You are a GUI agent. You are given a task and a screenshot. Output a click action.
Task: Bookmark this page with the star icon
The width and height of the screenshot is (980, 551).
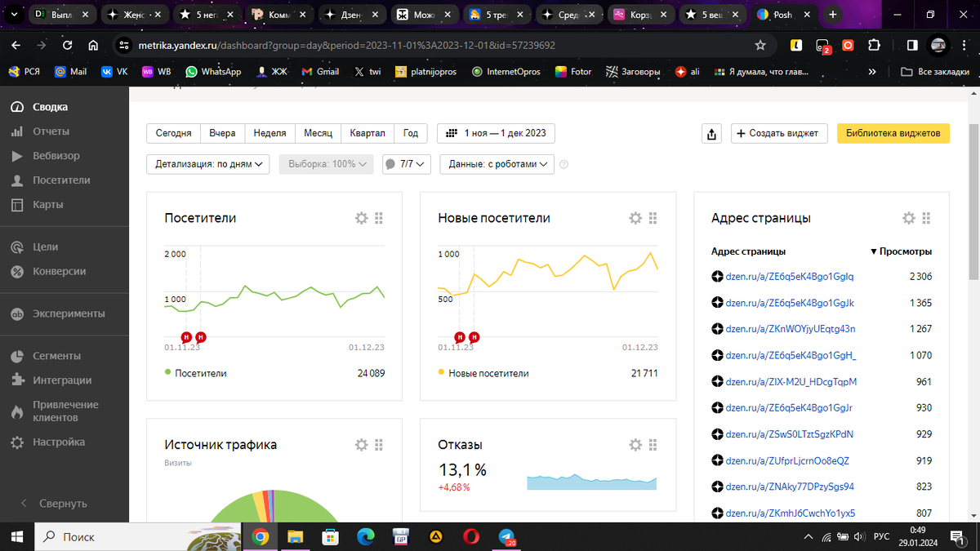tap(760, 46)
